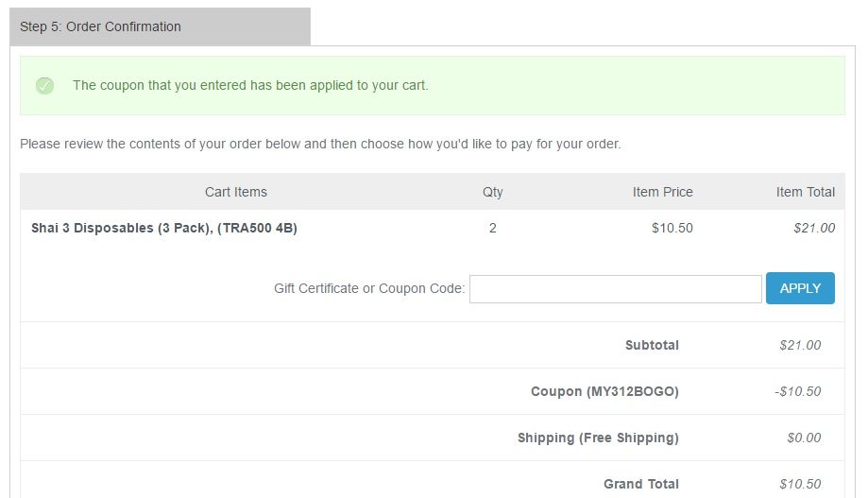Screen dimensions: 868x498
Task: Click the Item Total column header
Action: pos(805,192)
